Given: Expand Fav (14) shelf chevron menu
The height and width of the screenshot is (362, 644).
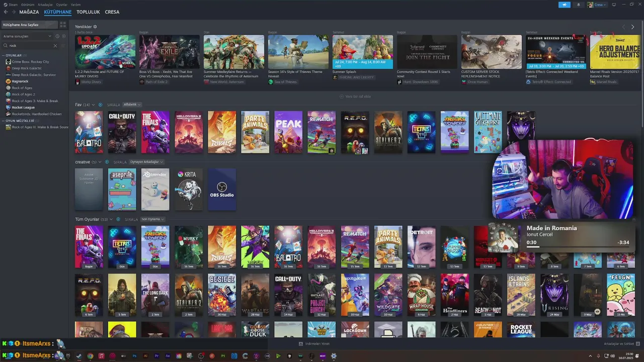Looking at the screenshot, I should pyautogui.click(x=94, y=105).
